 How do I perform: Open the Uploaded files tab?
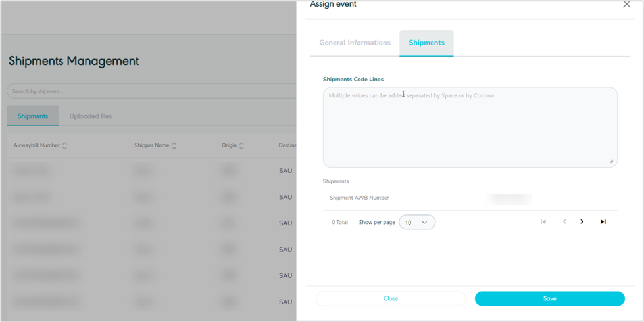coord(91,116)
